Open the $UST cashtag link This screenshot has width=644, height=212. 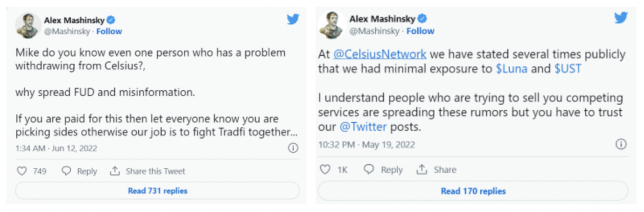tap(568, 69)
